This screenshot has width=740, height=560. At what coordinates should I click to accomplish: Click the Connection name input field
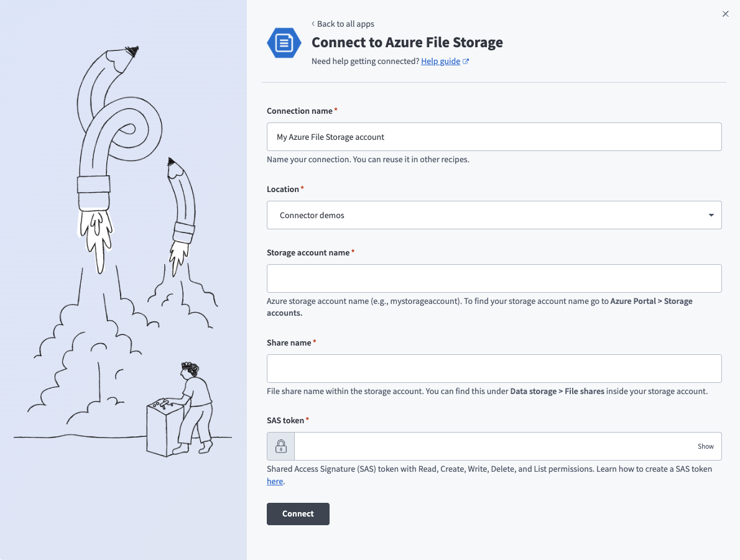494,137
